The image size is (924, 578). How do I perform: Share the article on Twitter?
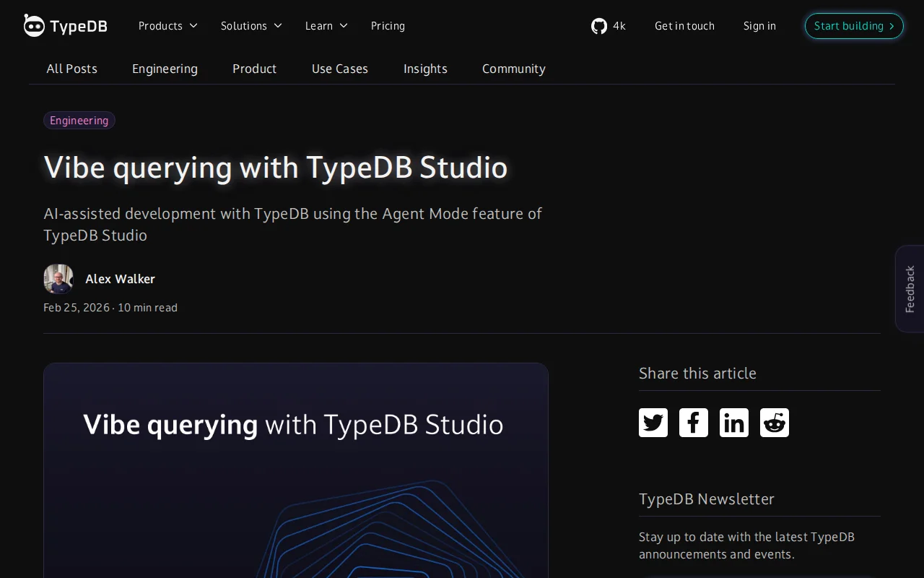pyautogui.click(x=653, y=423)
